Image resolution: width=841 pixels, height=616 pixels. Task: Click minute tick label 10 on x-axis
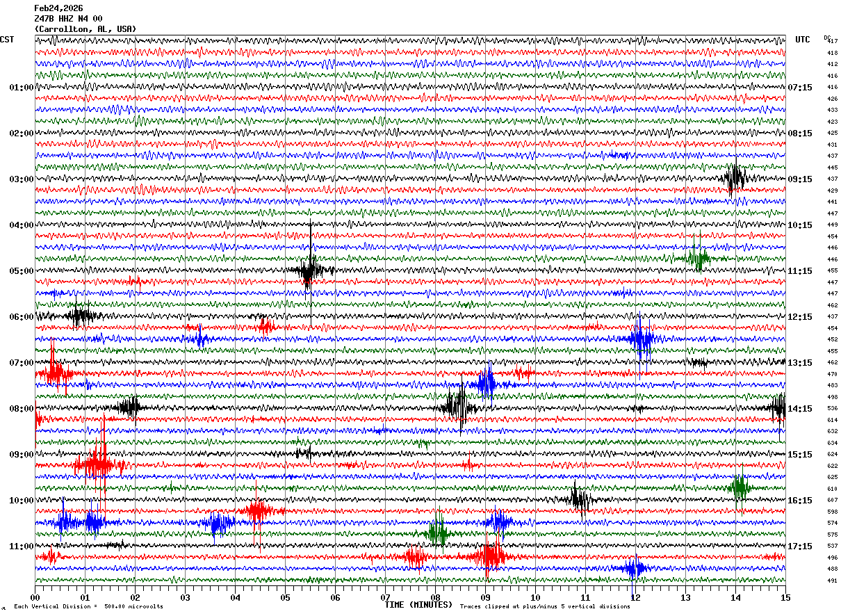(x=535, y=597)
